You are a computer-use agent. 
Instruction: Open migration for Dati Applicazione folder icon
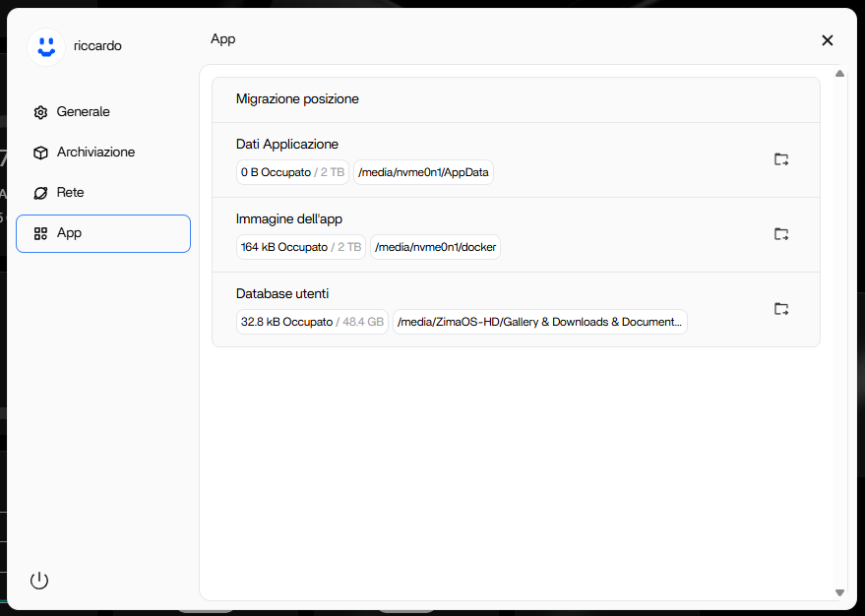pos(781,159)
